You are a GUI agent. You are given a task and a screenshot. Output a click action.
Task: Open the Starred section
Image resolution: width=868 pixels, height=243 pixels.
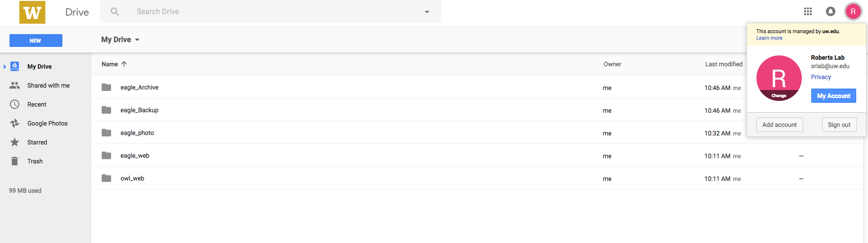click(37, 142)
